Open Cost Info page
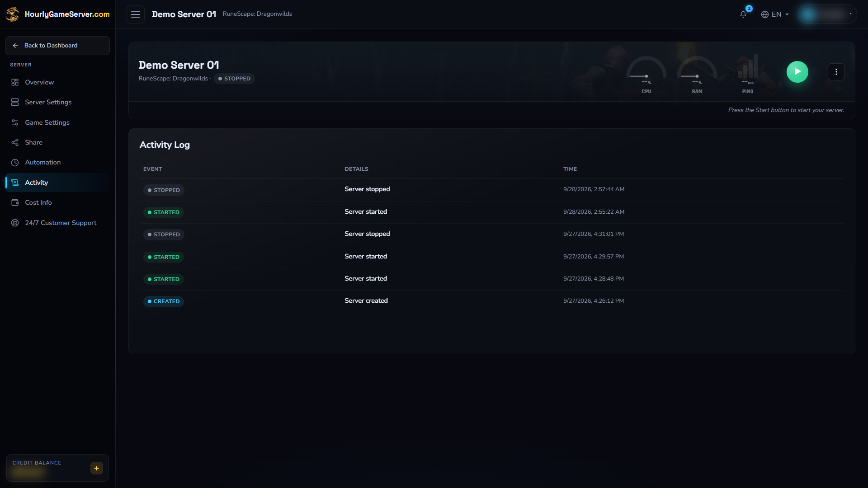This screenshot has height=488, width=868. tap(57, 202)
